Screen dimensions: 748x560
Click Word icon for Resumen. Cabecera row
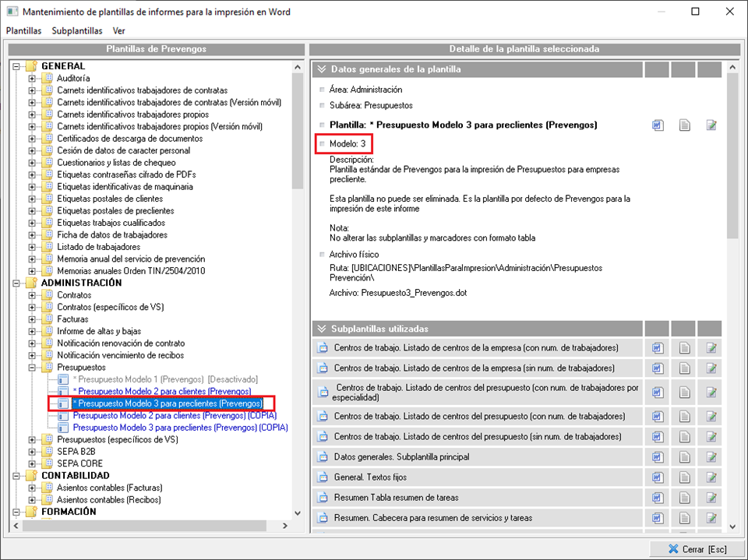[x=658, y=517]
